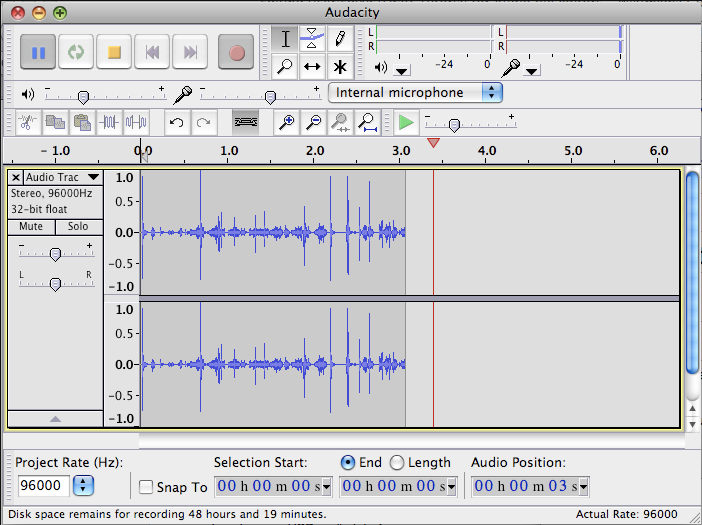Viewport: 702px width, 525px height.
Task: Click the Project Rate 96000 field
Action: coord(43,486)
